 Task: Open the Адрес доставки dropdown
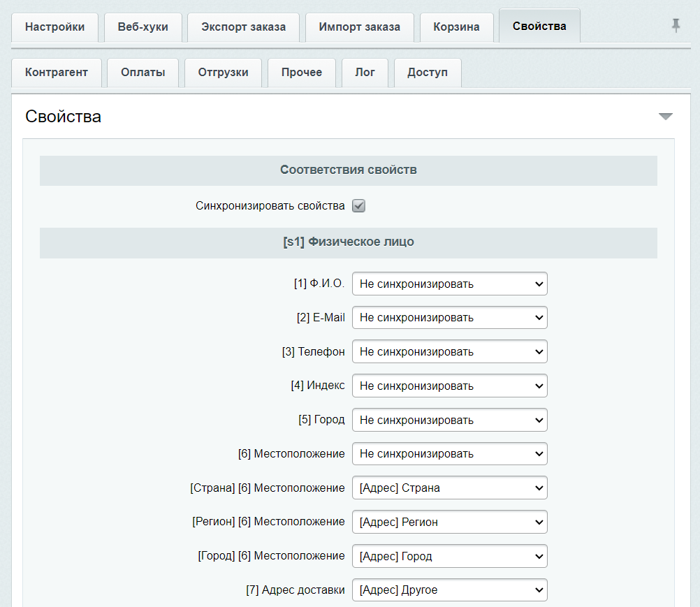pos(449,590)
